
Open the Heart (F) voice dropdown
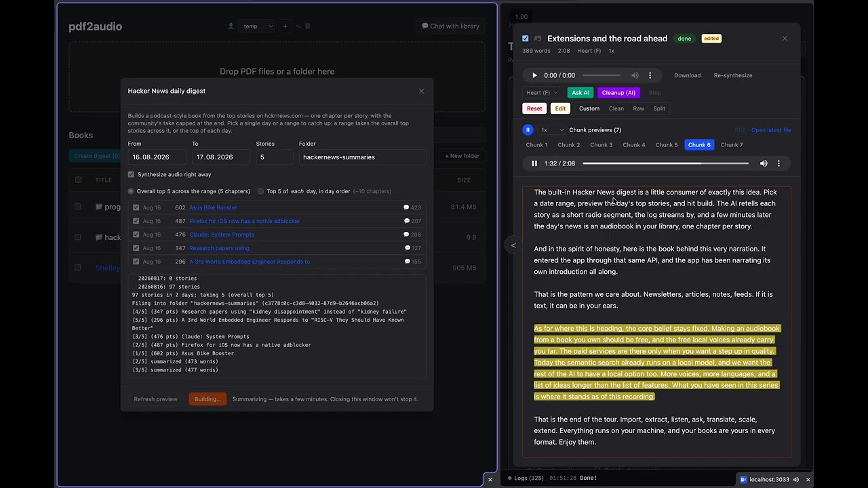click(542, 93)
